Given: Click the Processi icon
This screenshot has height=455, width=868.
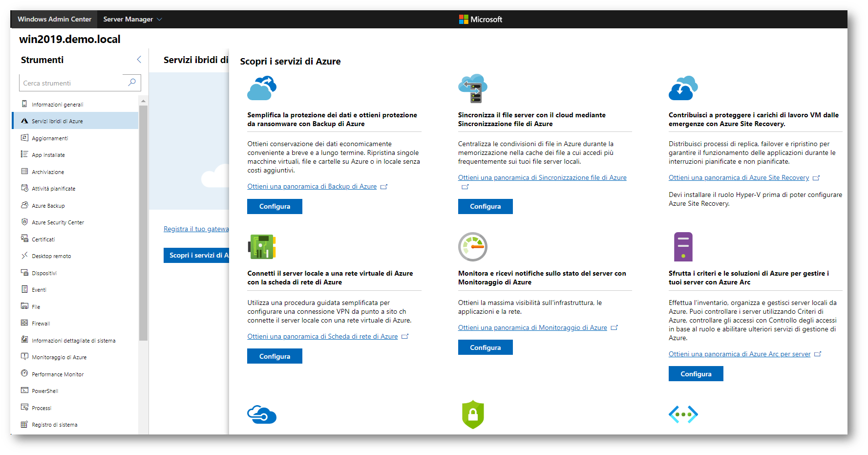Looking at the screenshot, I should coord(24,408).
